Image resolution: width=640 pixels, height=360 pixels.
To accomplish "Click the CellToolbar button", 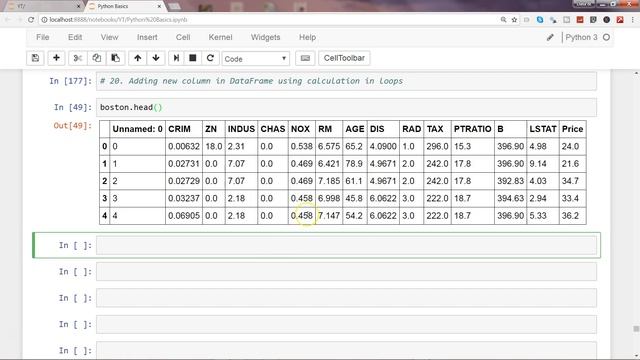I will pos(344,58).
